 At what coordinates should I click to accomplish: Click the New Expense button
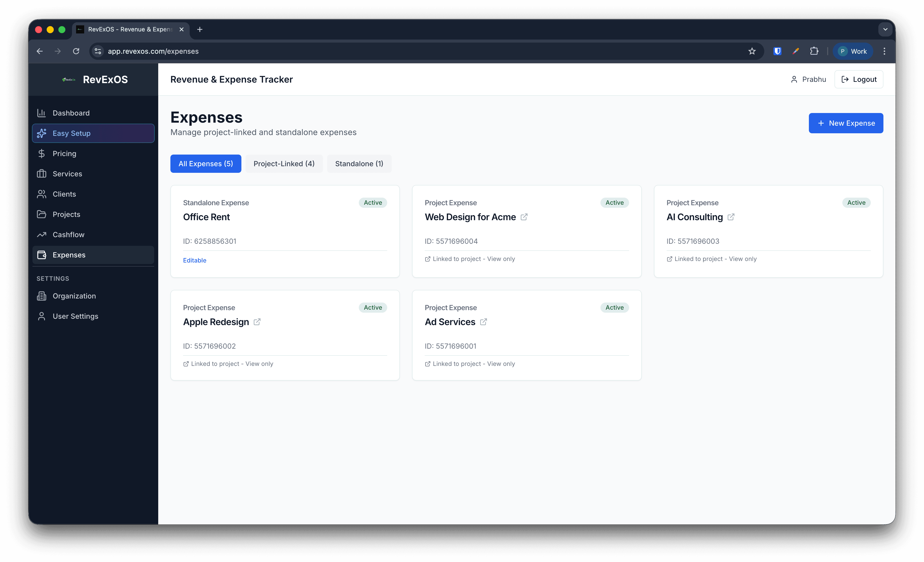click(846, 123)
